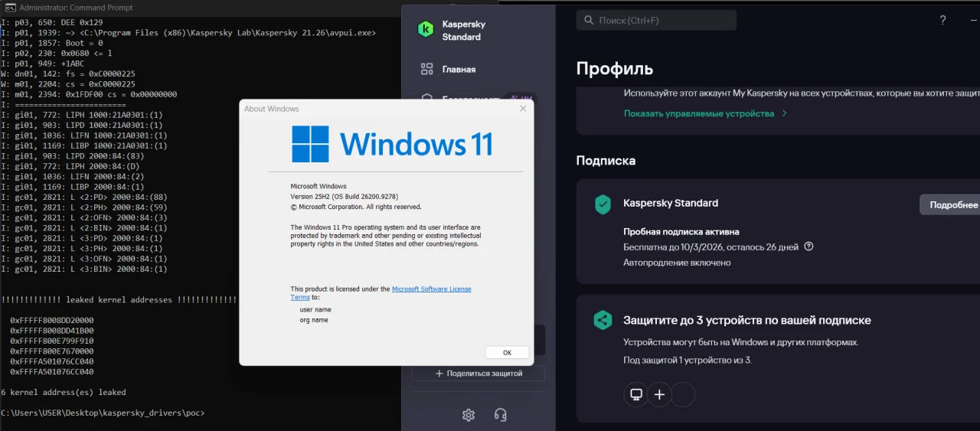Click the Command Prompt title bar icon
Image resolution: width=980 pixels, height=431 pixels.
pyautogui.click(x=10, y=8)
